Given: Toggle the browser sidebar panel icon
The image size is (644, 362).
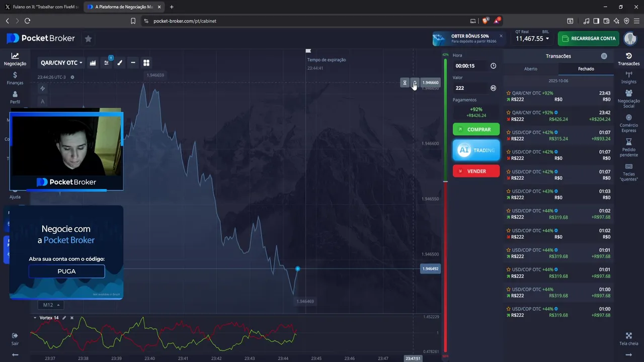Looking at the screenshot, I should click(x=596, y=21).
